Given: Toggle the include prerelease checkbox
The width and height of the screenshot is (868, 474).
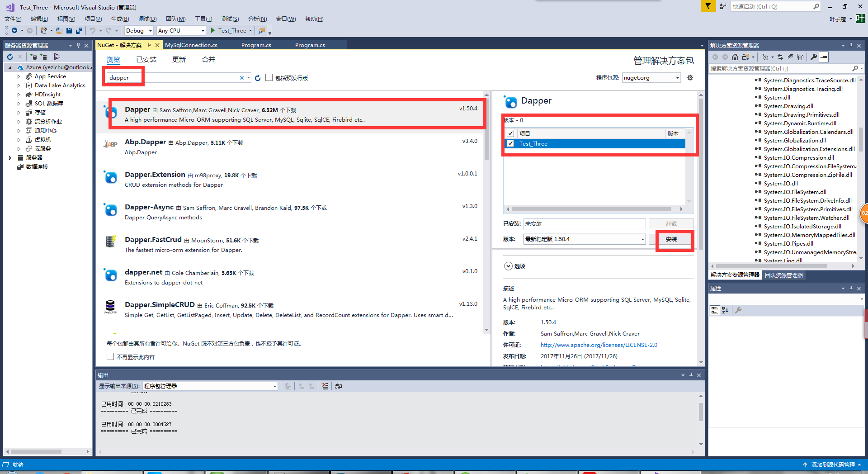Looking at the screenshot, I should 269,77.
